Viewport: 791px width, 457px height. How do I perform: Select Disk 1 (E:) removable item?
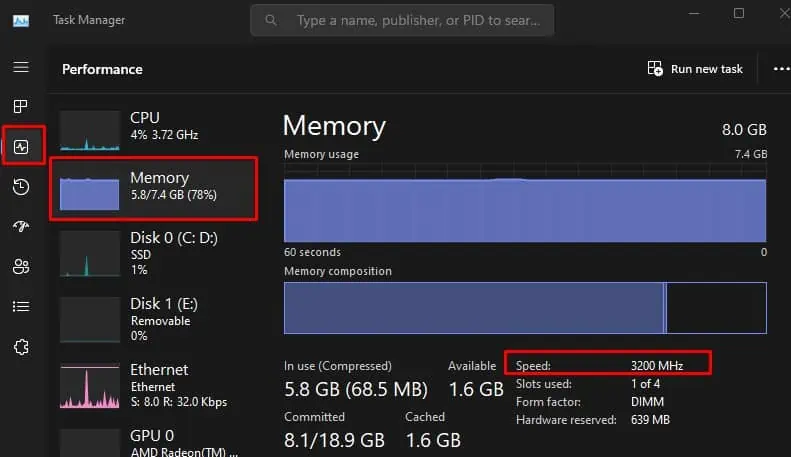[154, 320]
